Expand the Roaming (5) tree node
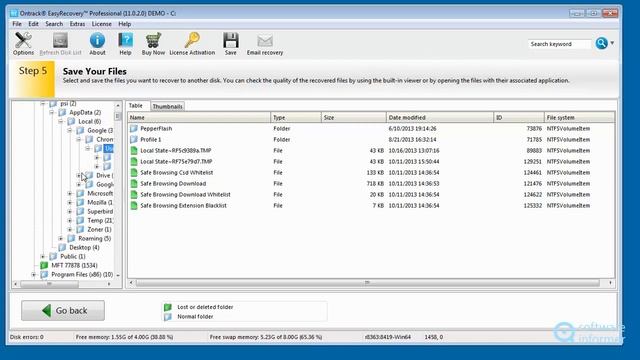Screen dimensions: 640x360 pos(61,238)
